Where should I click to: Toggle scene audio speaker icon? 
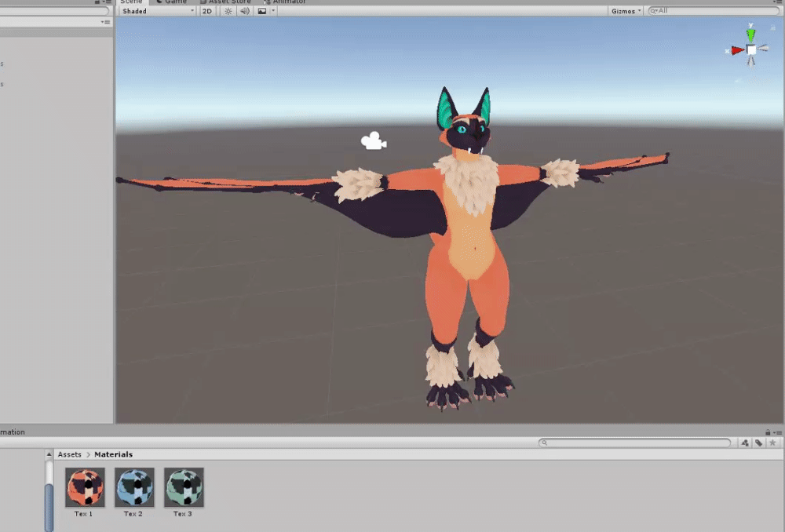click(x=244, y=11)
